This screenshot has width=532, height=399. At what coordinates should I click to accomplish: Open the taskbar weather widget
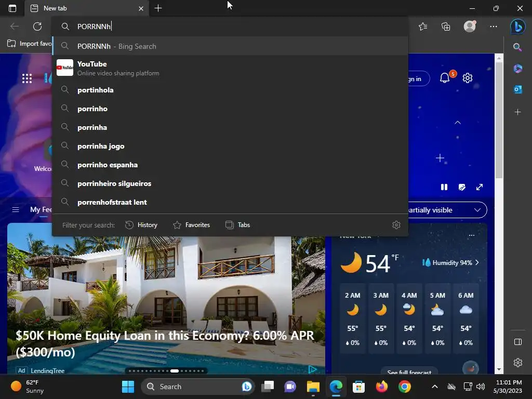[x=27, y=387]
